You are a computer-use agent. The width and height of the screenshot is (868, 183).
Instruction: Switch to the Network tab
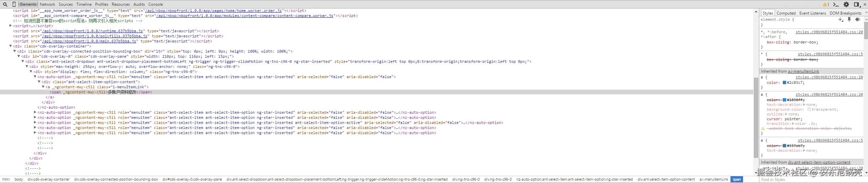[x=47, y=4]
